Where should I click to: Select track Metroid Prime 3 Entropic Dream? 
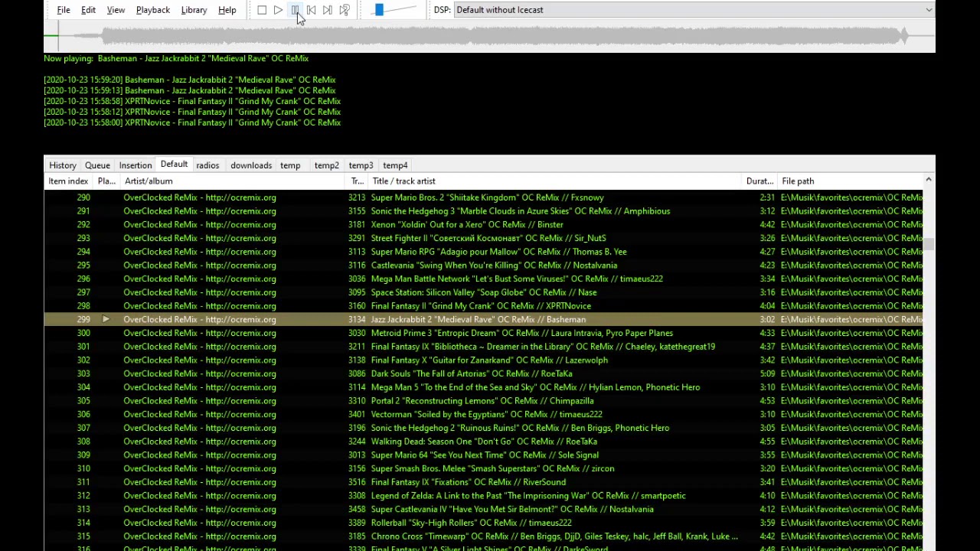coord(483,333)
